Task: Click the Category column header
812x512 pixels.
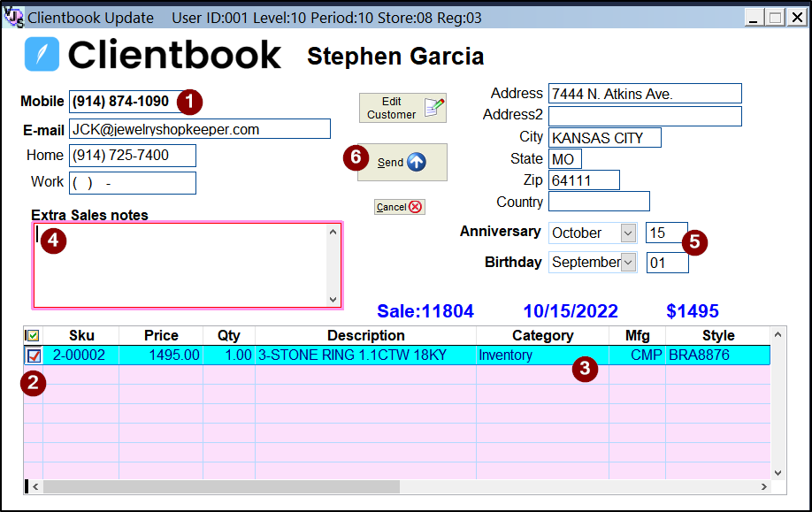Action: pyautogui.click(x=543, y=335)
